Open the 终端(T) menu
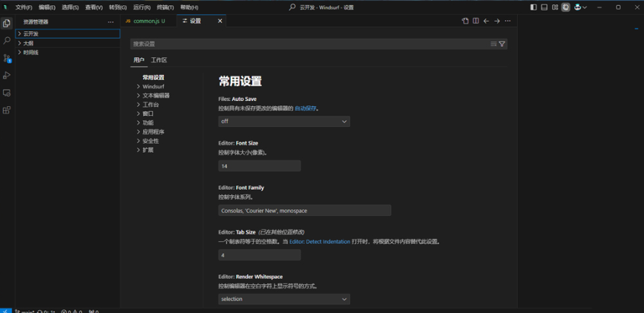The width and height of the screenshot is (644, 313). pyautogui.click(x=165, y=7)
